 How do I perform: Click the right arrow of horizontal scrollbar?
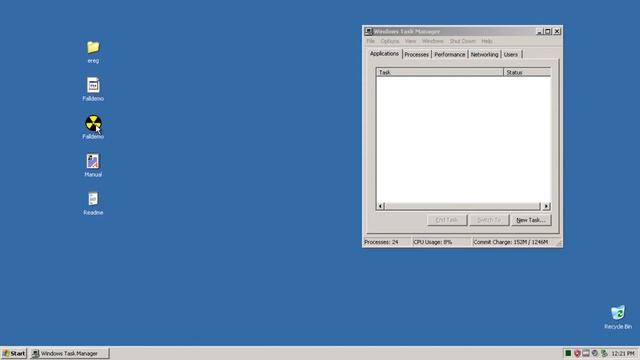pos(547,206)
